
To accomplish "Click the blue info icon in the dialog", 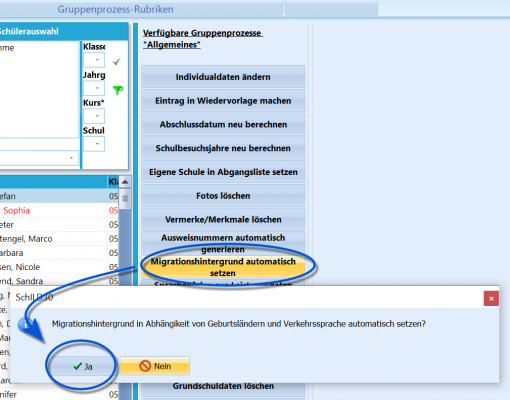I will pyautogui.click(x=25, y=325).
